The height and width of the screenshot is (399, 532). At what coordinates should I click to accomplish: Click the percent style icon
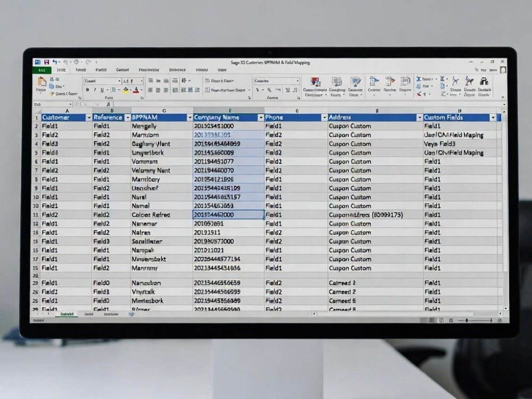(269, 90)
